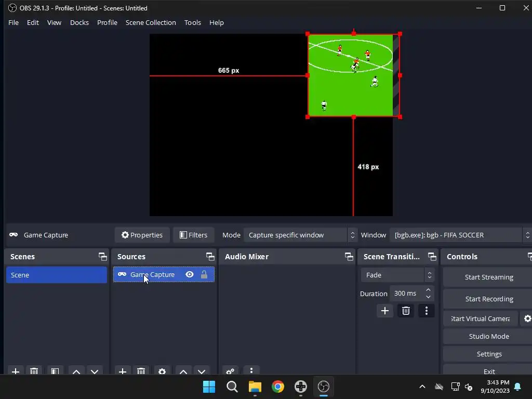Open advanced audio properties gears icon
532x399 pixels.
point(230,371)
